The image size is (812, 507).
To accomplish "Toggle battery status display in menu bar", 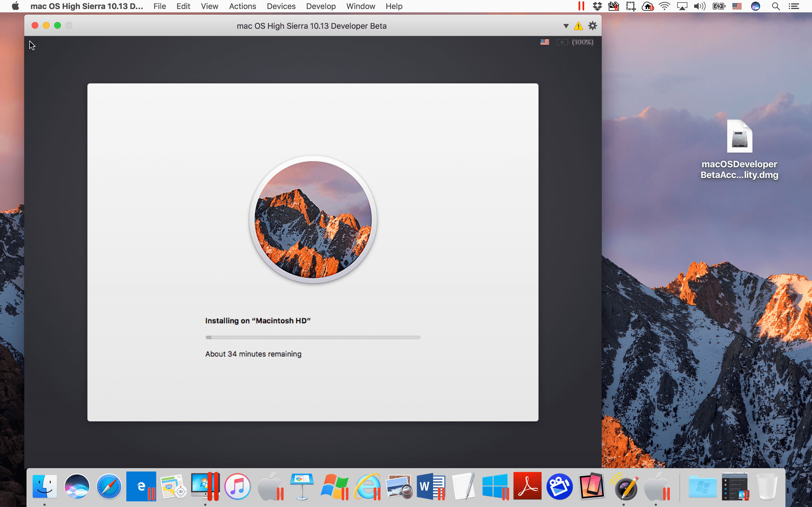I will (x=717, y=6).
